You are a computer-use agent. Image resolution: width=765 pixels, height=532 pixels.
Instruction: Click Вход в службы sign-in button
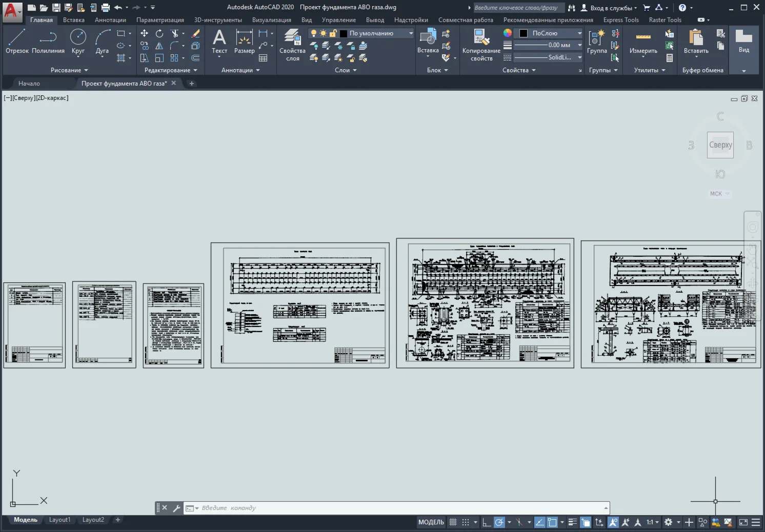pos(609,8)
